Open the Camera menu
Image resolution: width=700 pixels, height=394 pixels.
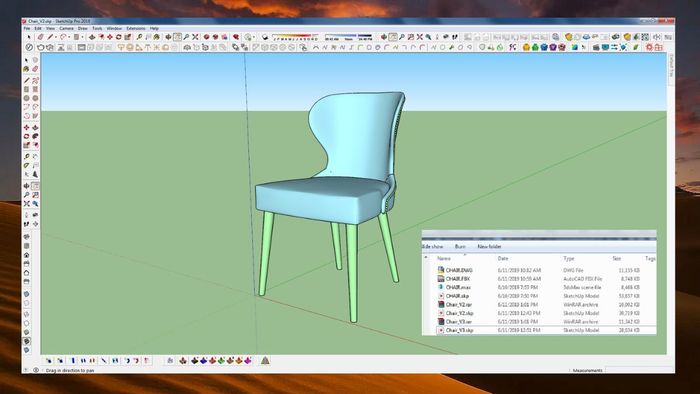67,28
